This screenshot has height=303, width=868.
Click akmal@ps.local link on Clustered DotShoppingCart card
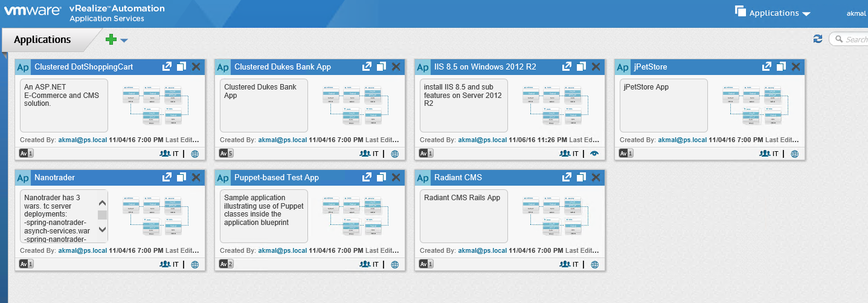click(x=82, y=140)
